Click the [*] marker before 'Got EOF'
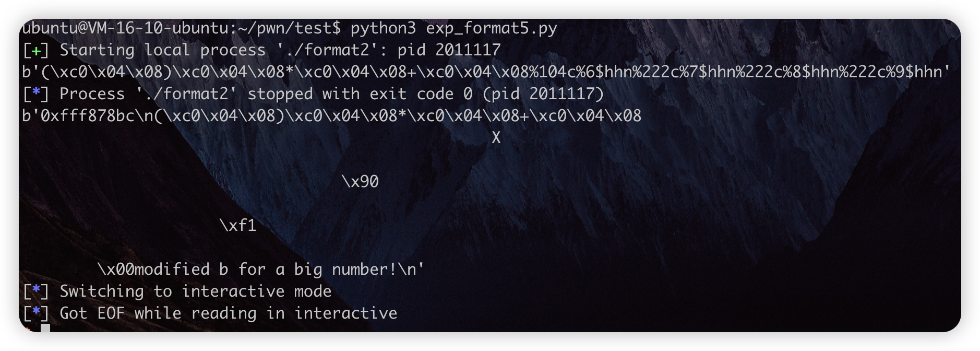980x351 pixels. coord(35,314)
